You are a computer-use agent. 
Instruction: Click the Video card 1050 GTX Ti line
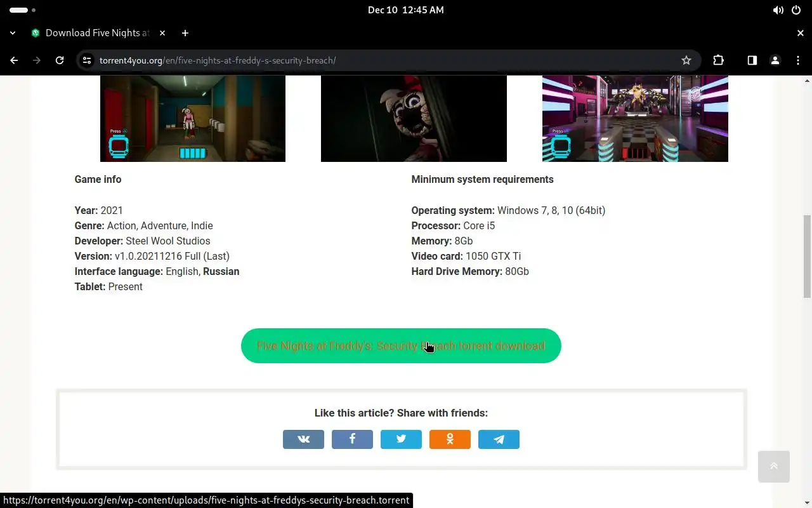coord(466,256)
